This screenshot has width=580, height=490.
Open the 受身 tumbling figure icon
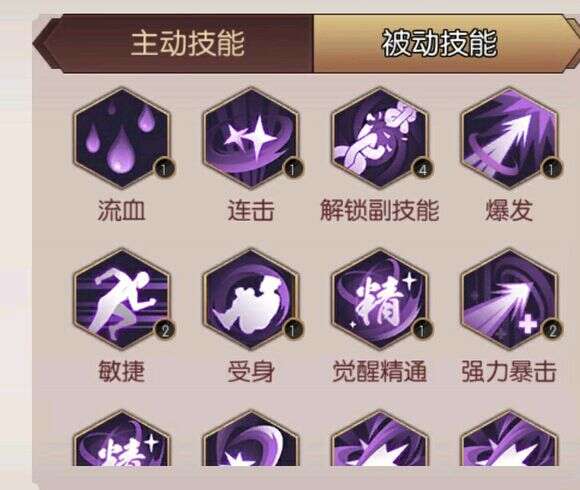(251, 300)
